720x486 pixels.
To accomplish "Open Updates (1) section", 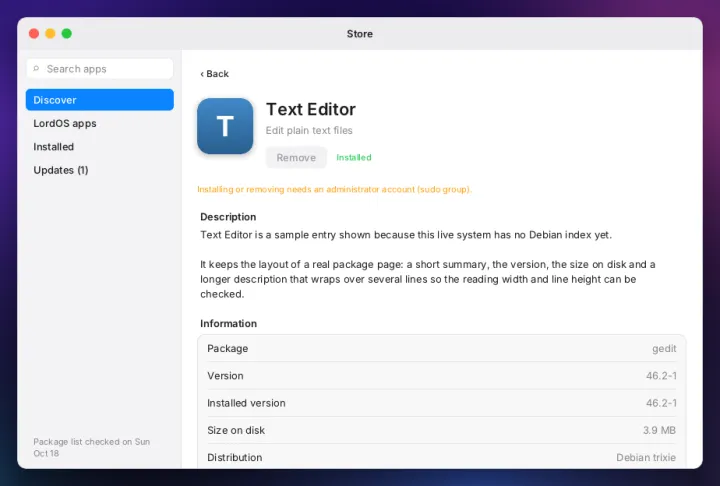I will [x=61, y=170].
